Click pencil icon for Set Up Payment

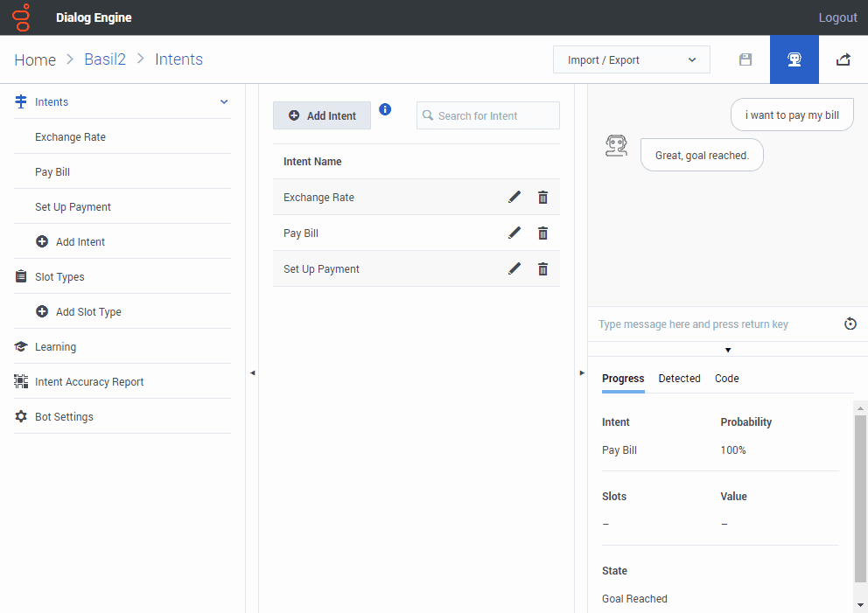[x=514, y=269]
